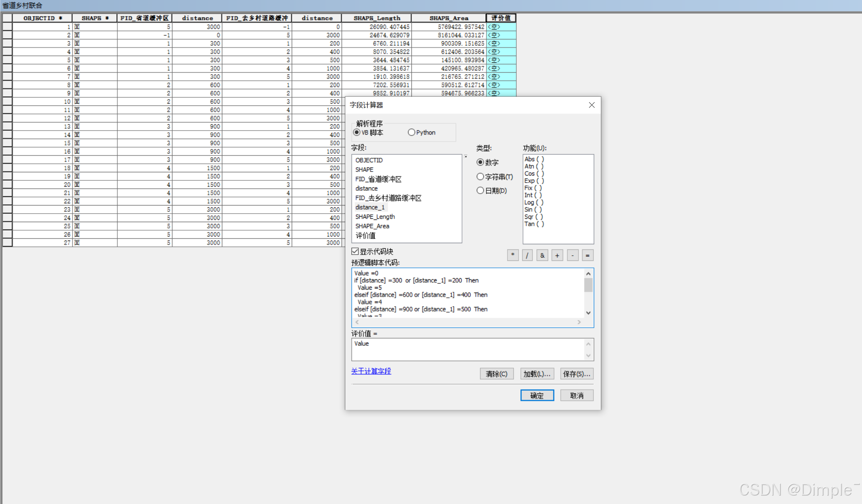Click the divide operator button
Image resolution: width=862 pixels, height=504 pixels.
[527, 255]
